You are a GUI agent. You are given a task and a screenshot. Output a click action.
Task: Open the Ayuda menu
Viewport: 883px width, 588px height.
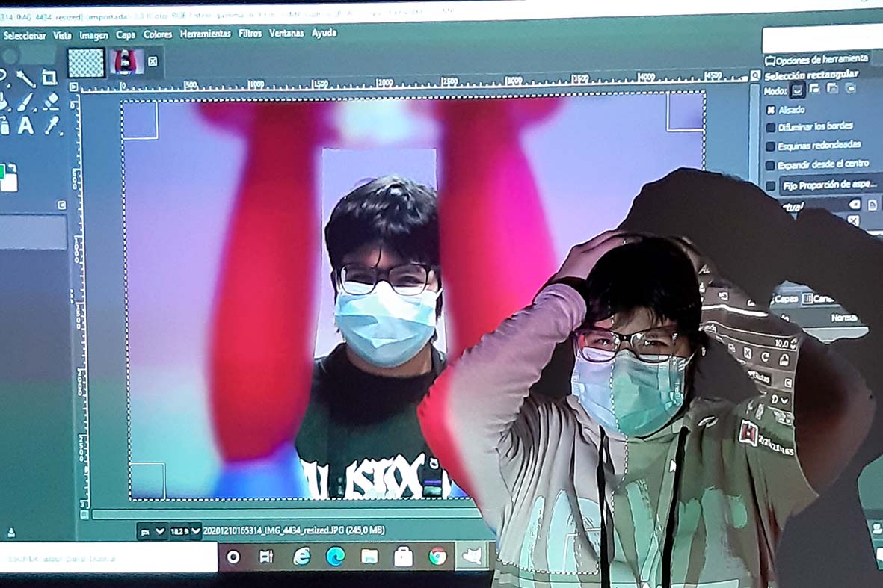point(324,33)
